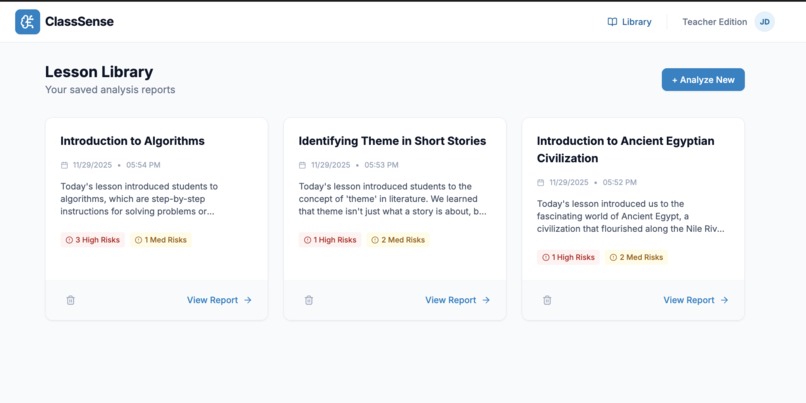Viewport: 806px width, 403px height.
Task: Click calendar icon on Ancient Egyptian card
Action: (x=541, y=183)
